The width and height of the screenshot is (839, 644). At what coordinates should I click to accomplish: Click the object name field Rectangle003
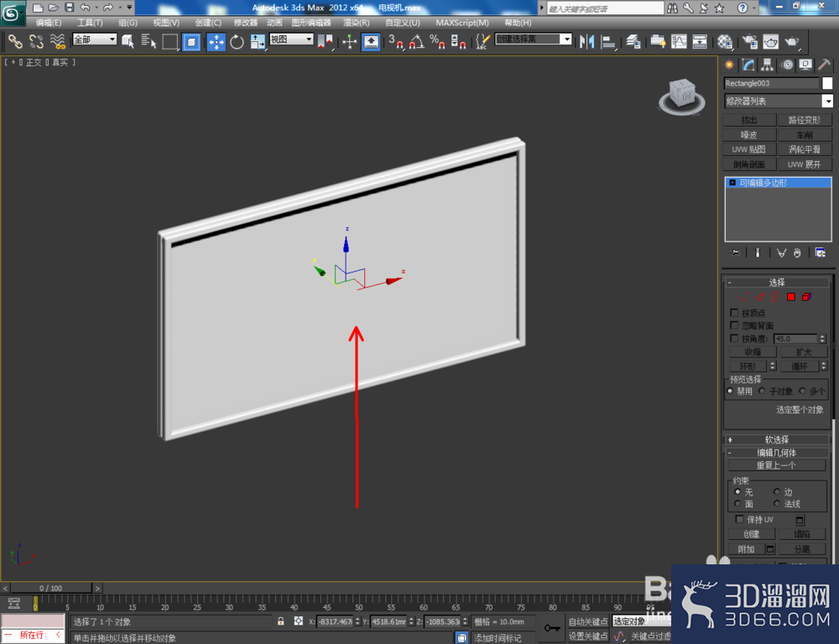tap(771, 83)
